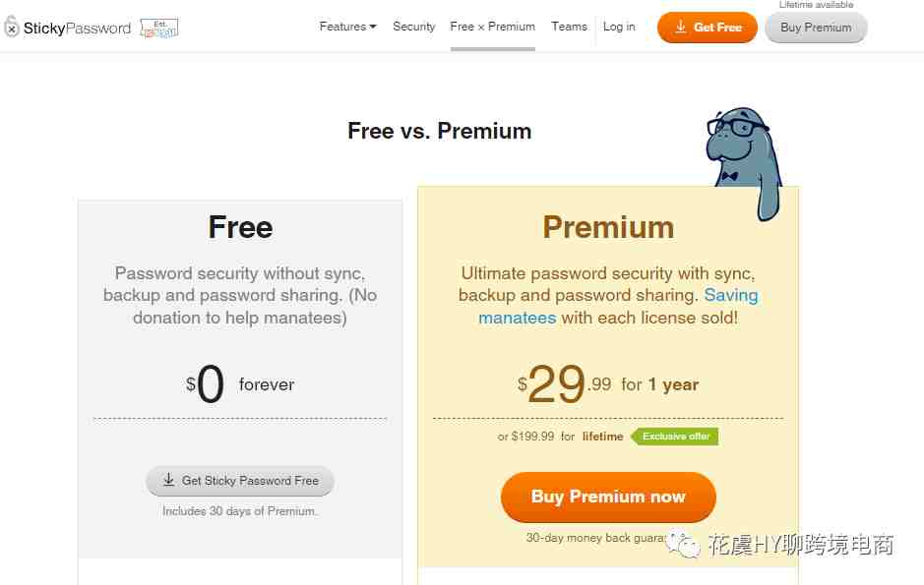Click the orange Get Free button
This screenshot has height=585, width=924.
(708, 28)
